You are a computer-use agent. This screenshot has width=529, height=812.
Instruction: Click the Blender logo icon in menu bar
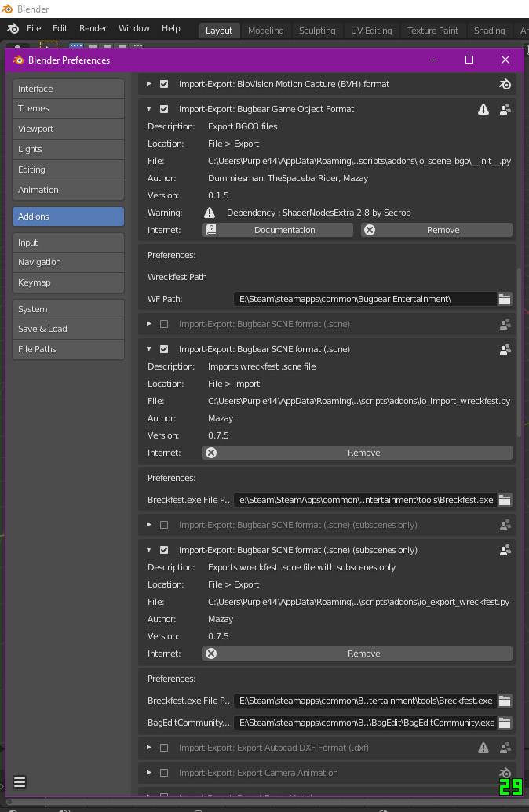pos(13,29)
